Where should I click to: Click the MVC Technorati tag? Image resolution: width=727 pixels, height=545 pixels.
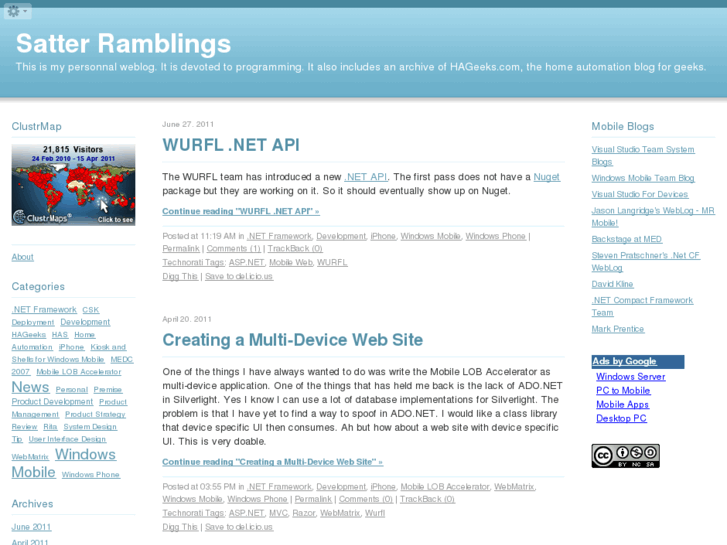[278, 513]
